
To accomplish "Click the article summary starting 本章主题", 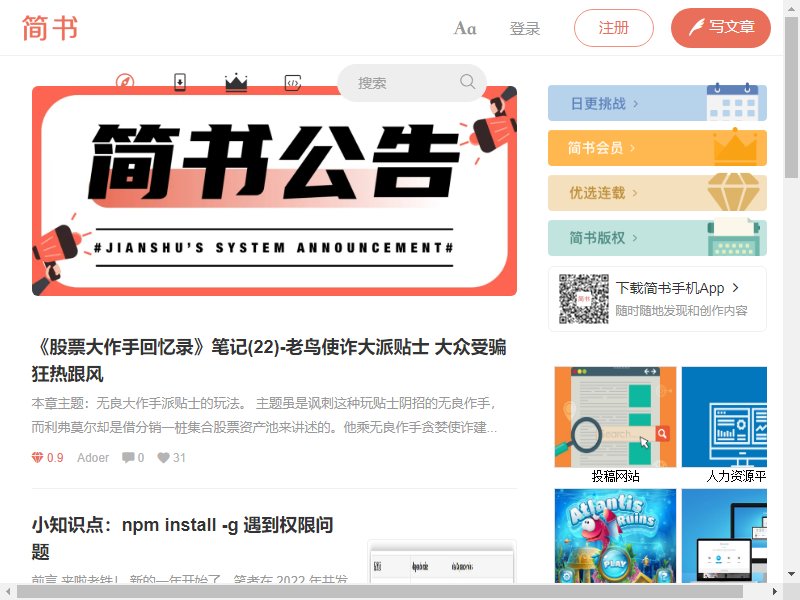I will [264, 415].
